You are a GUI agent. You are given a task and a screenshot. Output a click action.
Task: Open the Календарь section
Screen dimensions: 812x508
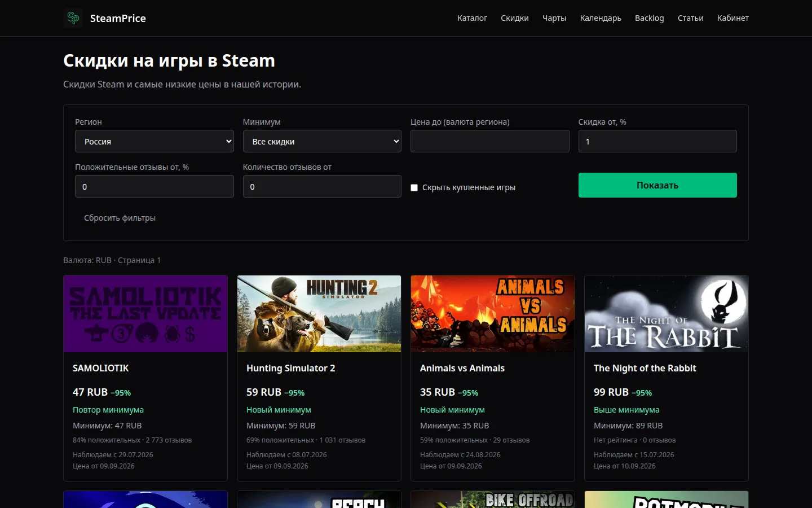click(x=601, y=18)
